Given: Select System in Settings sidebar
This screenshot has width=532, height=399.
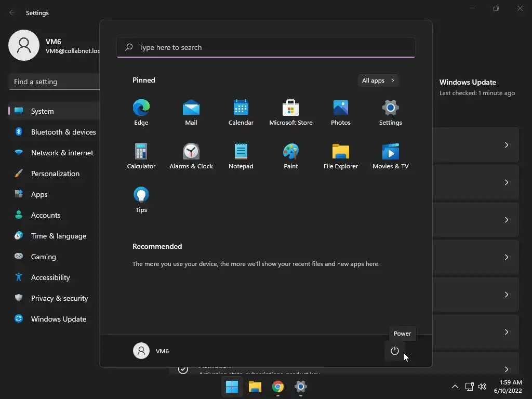Looking at the screenshot, I should click(54, 111).
